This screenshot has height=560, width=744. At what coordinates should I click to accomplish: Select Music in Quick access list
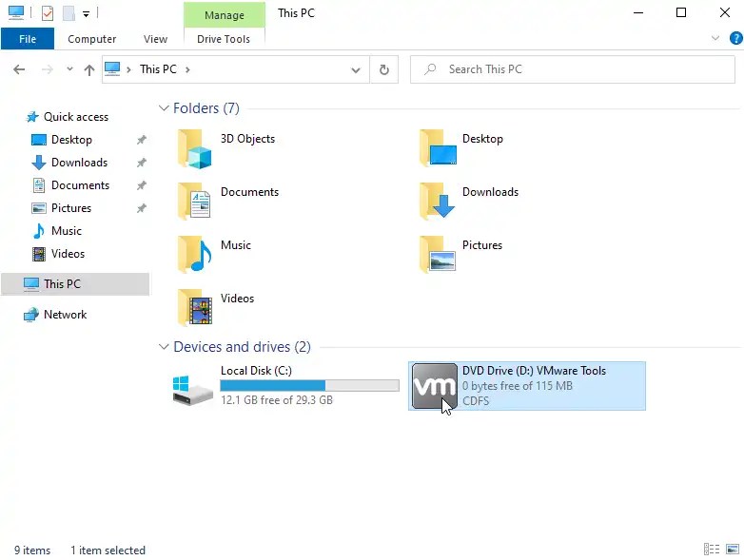pos(67,230)
